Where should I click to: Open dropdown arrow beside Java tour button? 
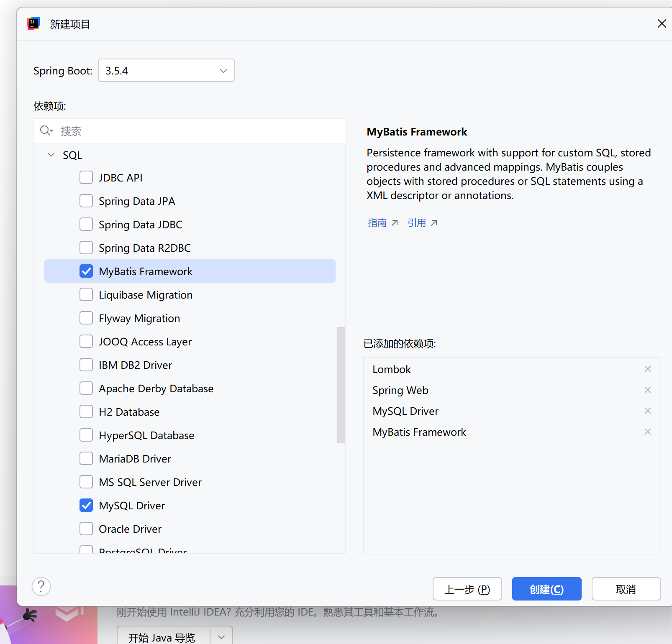pos(221,637)
